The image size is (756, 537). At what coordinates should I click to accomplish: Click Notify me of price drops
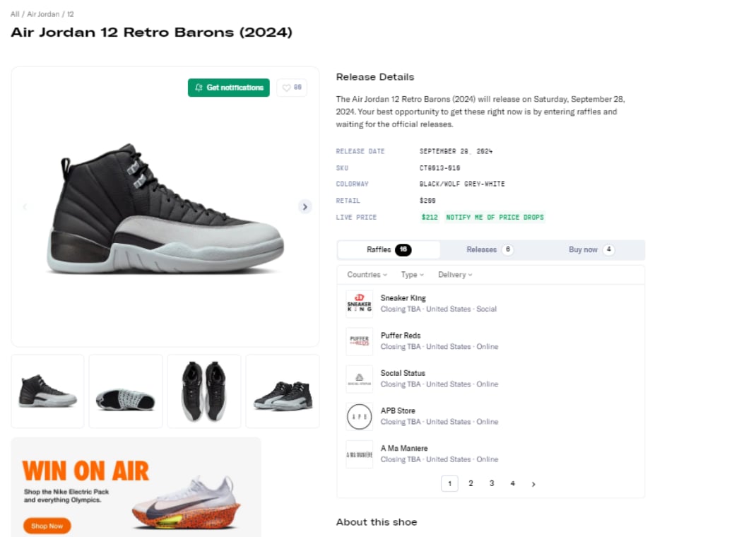(495, 217)
